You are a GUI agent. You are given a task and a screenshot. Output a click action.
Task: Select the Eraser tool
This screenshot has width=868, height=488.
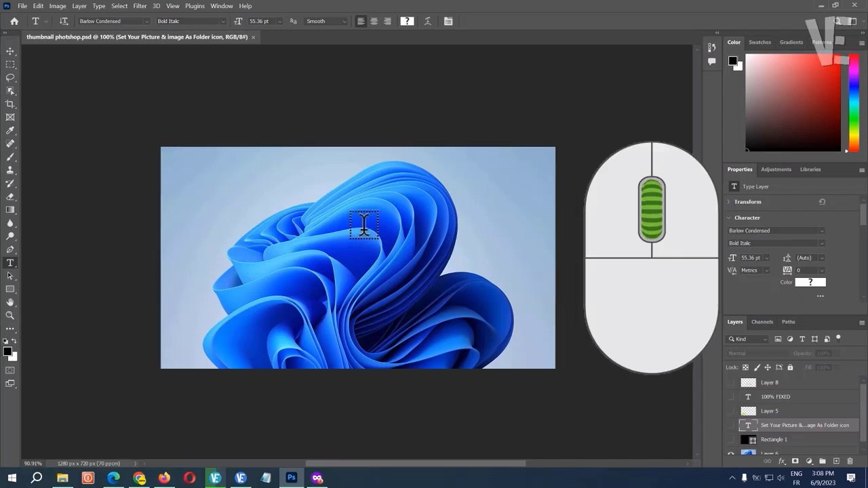pos(10,197)
